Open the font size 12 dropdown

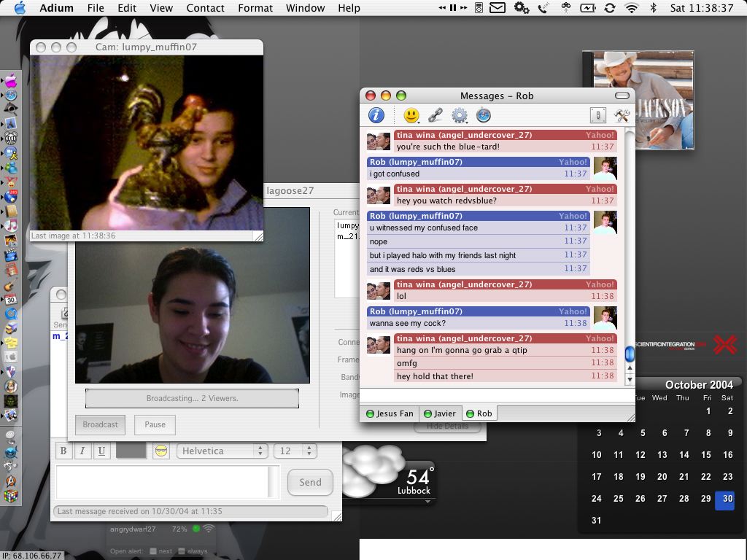click(295, 451)
